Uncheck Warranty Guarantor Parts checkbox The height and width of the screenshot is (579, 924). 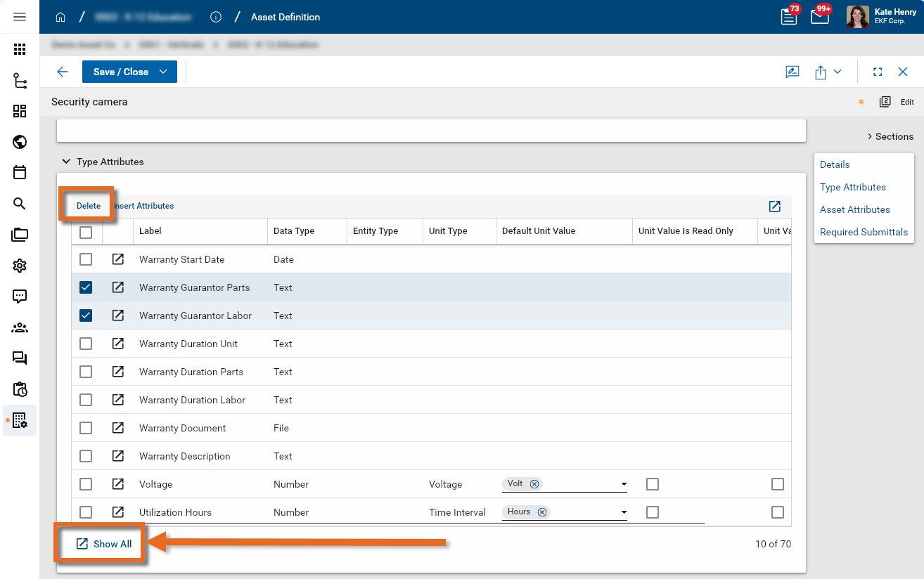click(x=86, y=287)
